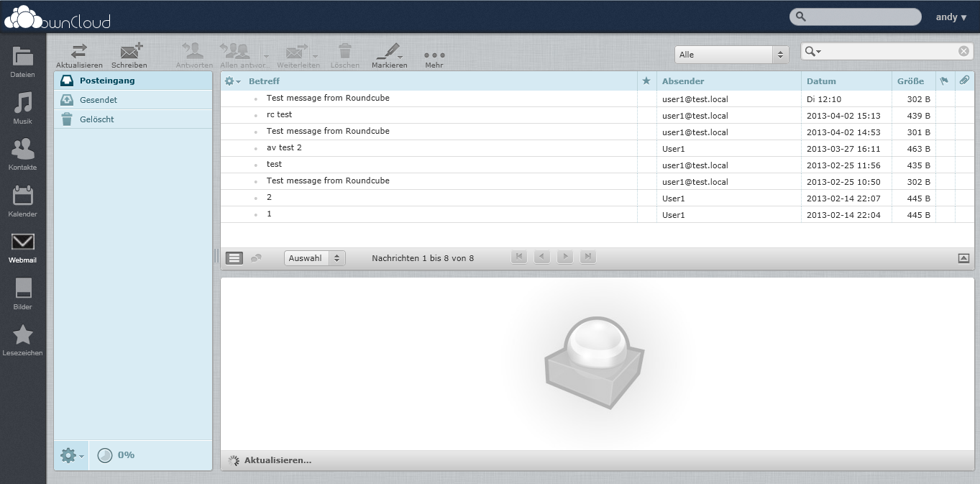Select the Gelöscht trash folder
The height and width of the screenshot is (484, 980).
[97, 119]
